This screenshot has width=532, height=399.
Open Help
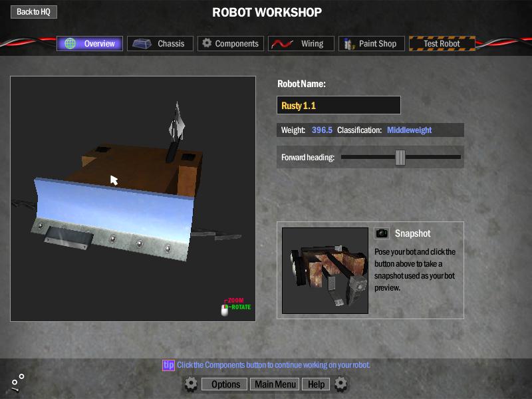point(316,384)
